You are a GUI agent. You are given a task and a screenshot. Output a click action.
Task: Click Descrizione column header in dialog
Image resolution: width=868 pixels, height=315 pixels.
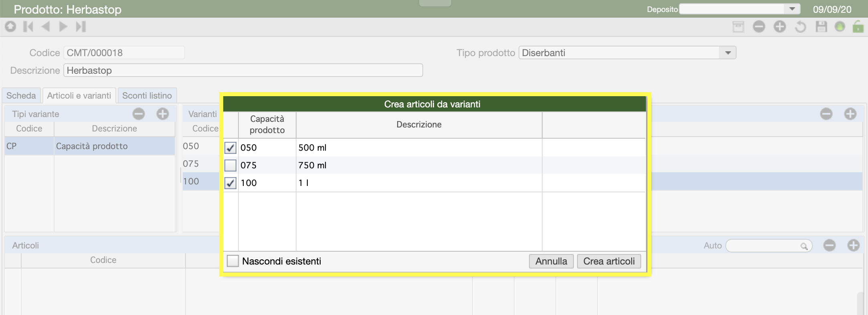click(x=419, y=125)
